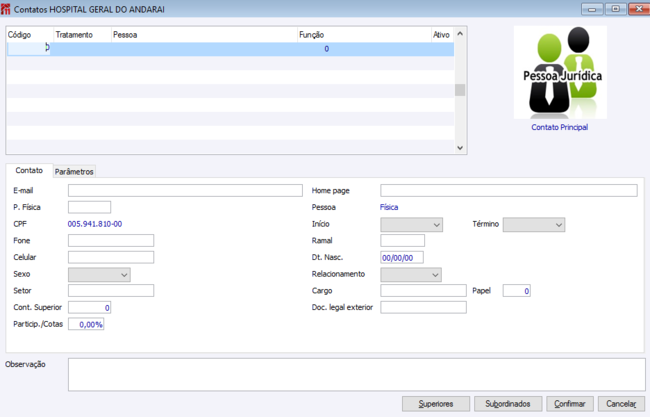This screenshot has height=417, width=650.
Task: Open the Contato Principal link
Action: coord(560,127)
